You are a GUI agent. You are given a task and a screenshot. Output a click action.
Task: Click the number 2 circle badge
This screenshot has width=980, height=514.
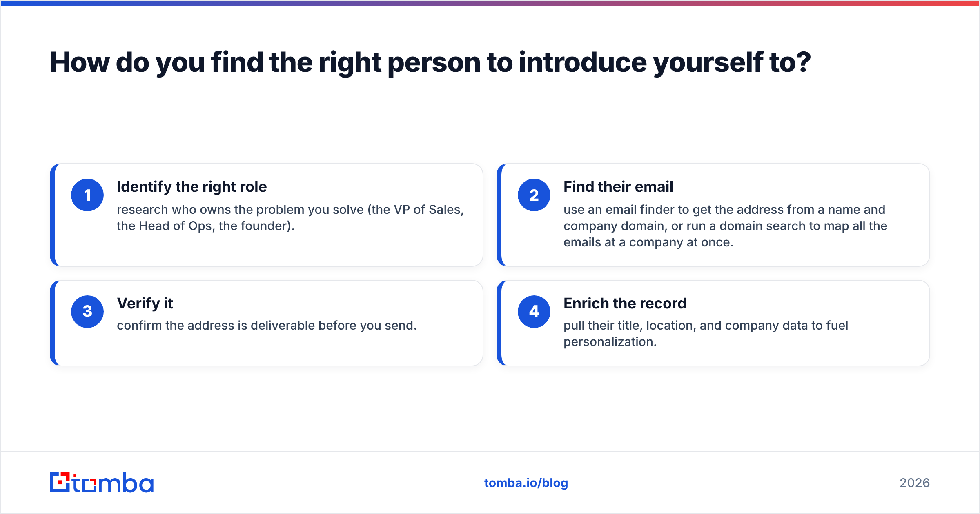pos(534,195)
